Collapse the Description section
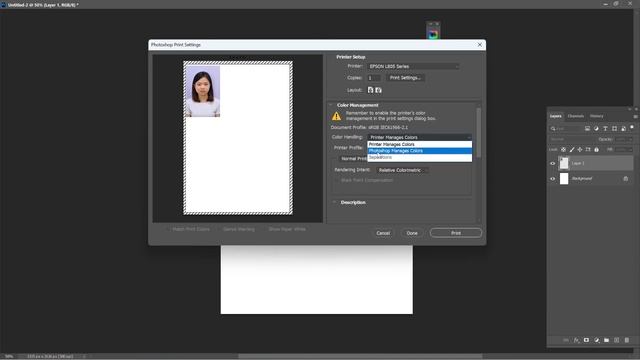 334,202
